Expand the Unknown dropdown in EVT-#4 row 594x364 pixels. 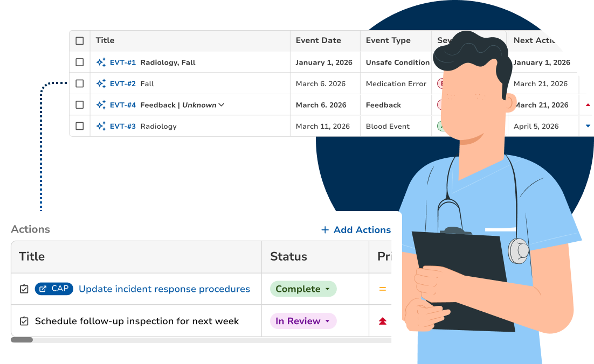tap(221, 105)
